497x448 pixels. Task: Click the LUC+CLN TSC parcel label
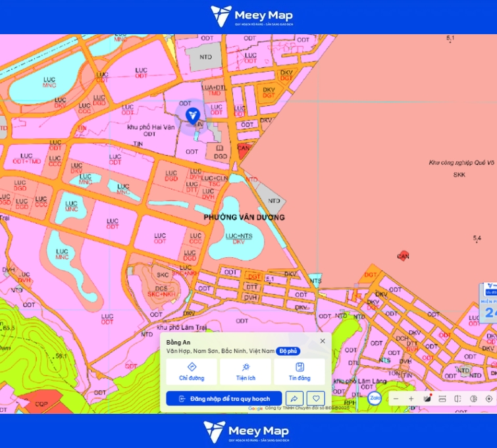(x=215, y=181)
